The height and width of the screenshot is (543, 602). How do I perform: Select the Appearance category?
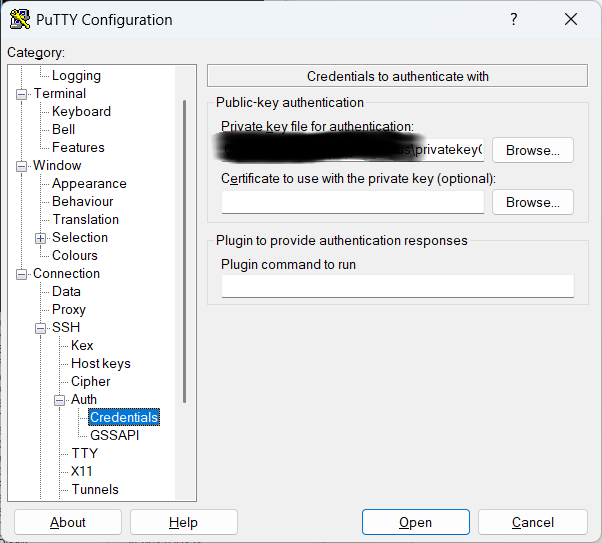tap(89, 184)
